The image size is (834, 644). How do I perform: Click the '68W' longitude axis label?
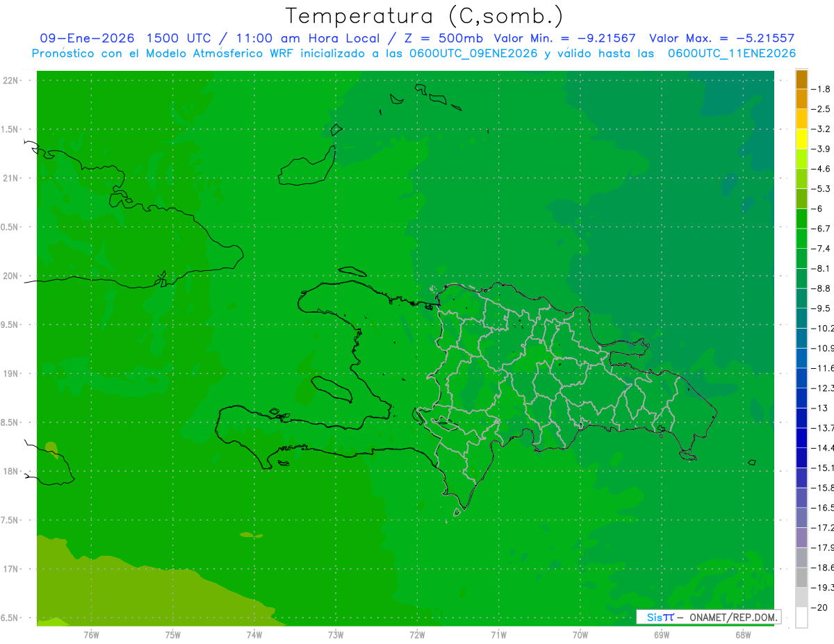pos(743,635)
